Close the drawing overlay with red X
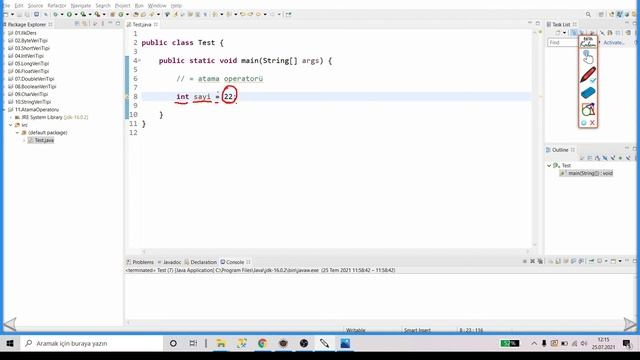This screenshot has height=360, width=640. pos(592,122)
